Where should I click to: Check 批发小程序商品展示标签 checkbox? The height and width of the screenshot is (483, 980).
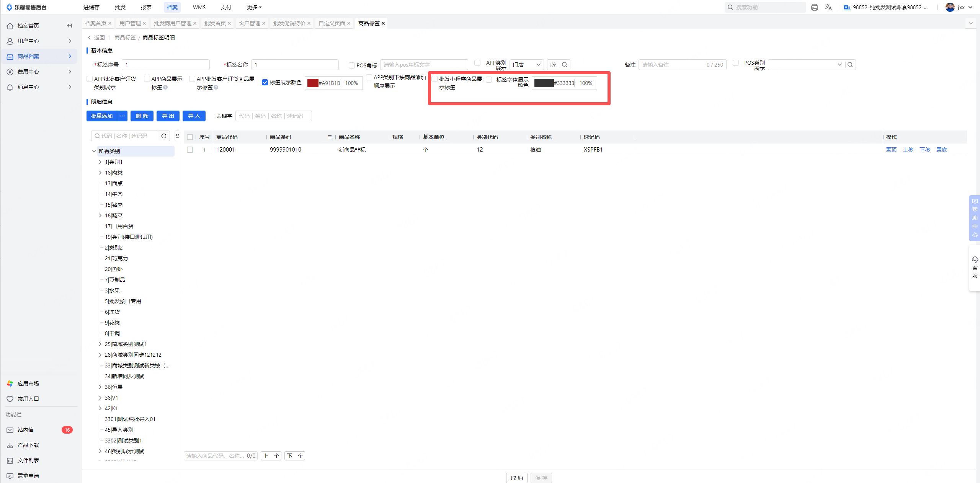pos(434,79)
